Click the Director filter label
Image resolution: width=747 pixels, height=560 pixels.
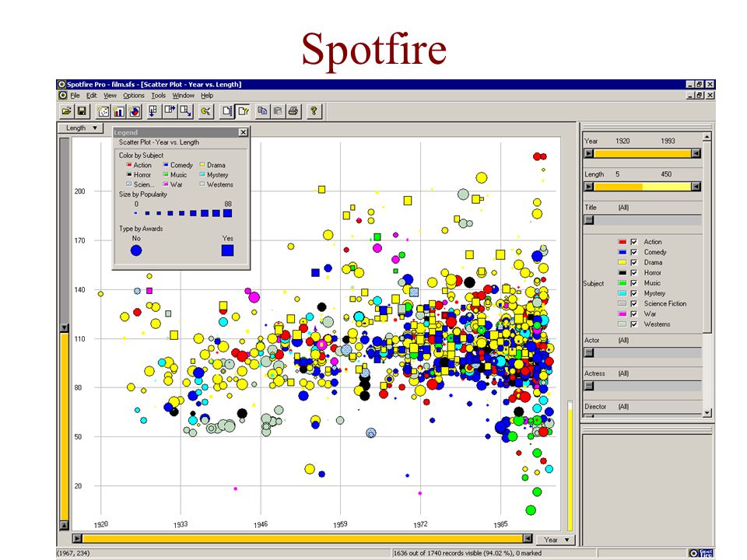[x=595, y=407]
